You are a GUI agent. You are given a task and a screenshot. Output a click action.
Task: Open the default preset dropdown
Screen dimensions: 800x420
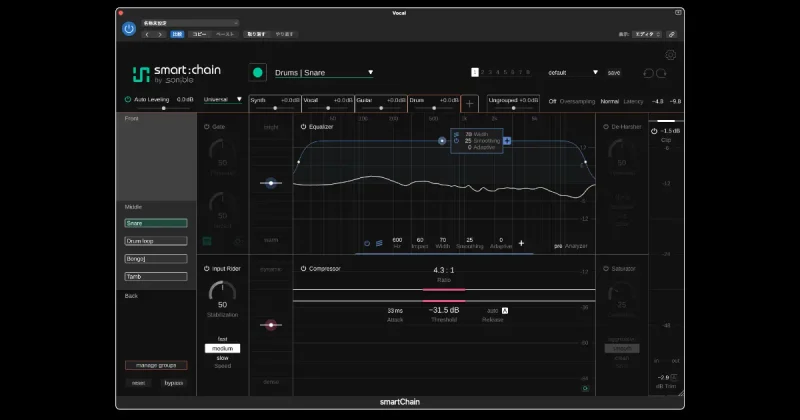572,72
